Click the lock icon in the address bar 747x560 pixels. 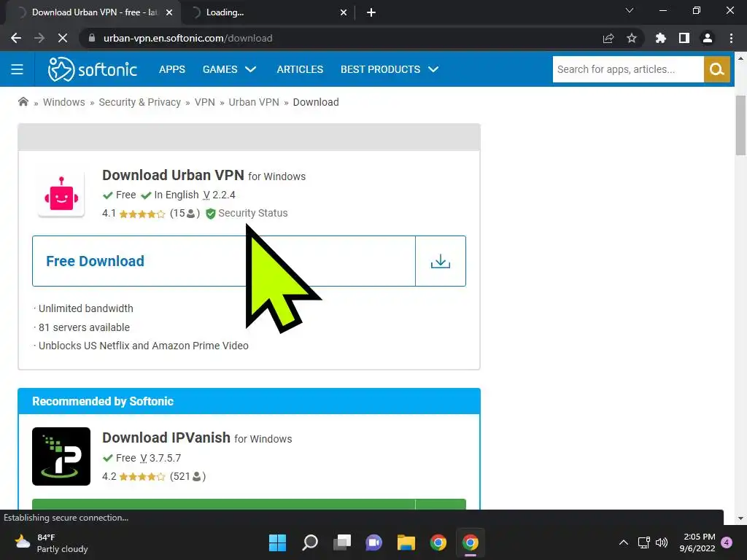click(92, 38)
